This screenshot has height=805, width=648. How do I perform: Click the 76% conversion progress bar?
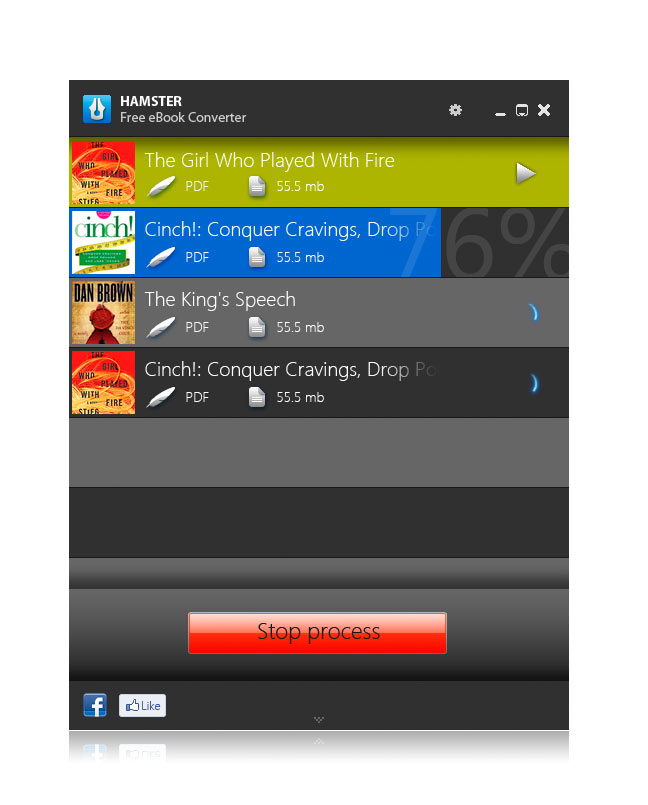click(319, 242)
